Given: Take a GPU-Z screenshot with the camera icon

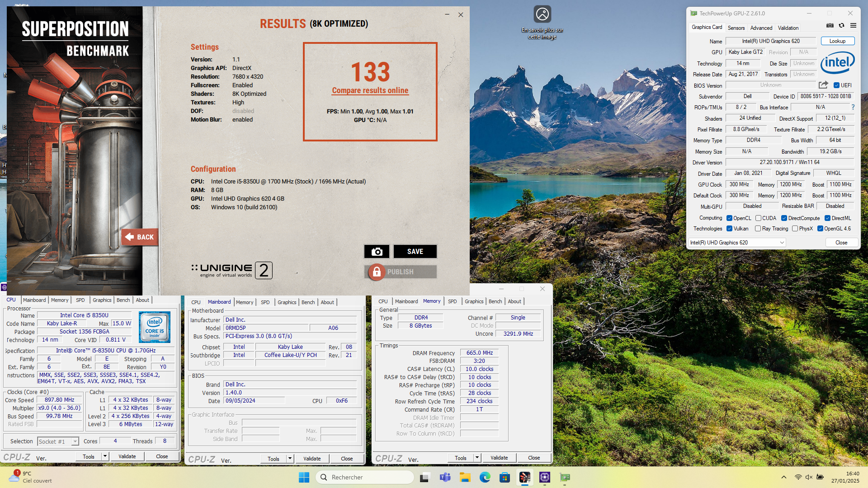Looking at the screenshot, I should [830, 26].
